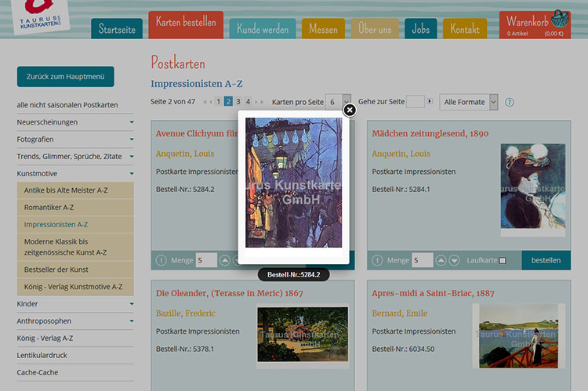
Task: Click info icon for Avenue Clichy card
Action: pyautogui.click(x=162, y=260)
